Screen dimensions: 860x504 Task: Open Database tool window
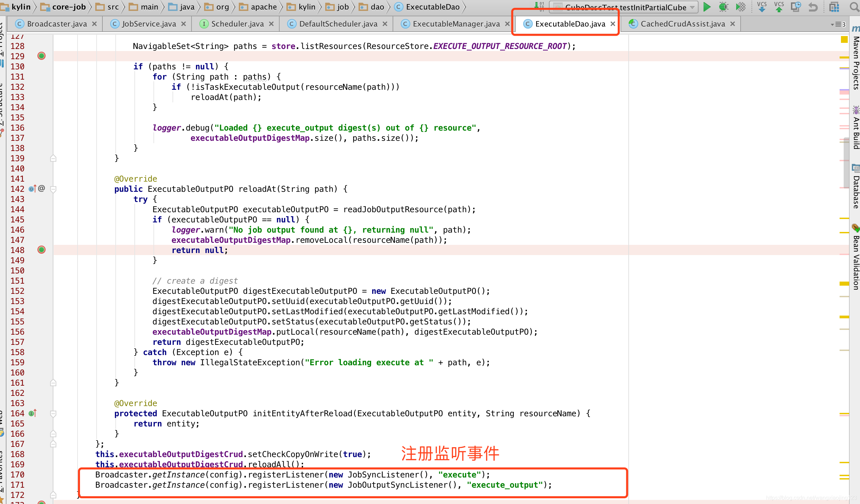(x=856, y=186)
